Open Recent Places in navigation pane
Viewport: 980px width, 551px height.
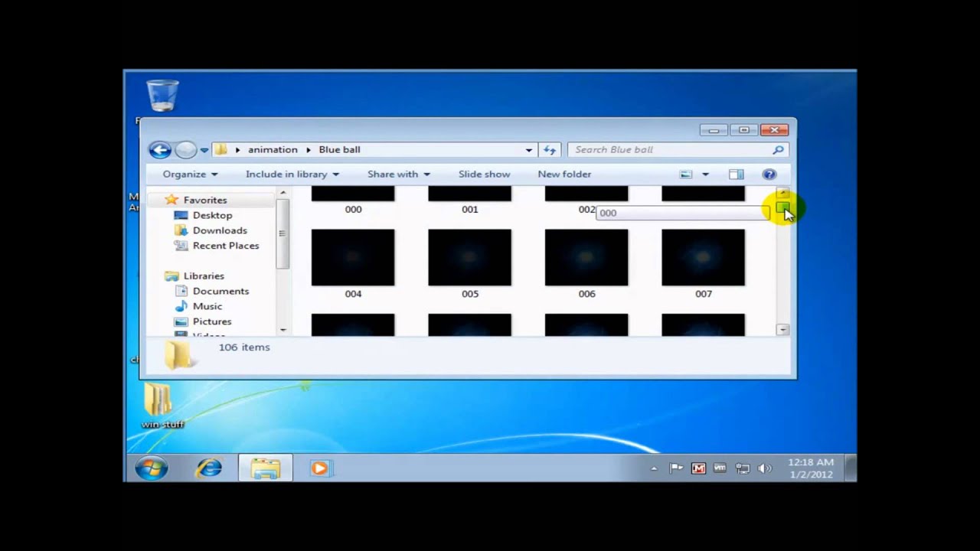226,246
